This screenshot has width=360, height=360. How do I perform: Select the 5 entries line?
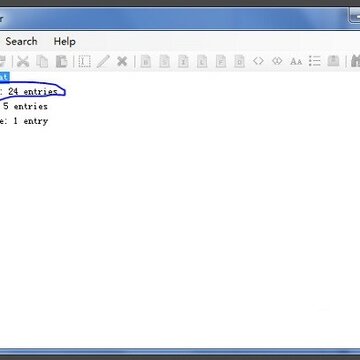pyautogui.click(x=24, y=106)
